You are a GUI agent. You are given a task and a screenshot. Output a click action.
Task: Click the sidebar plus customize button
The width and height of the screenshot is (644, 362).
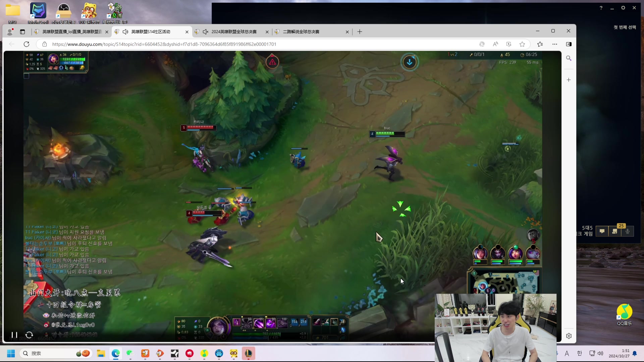click(569, 80)
